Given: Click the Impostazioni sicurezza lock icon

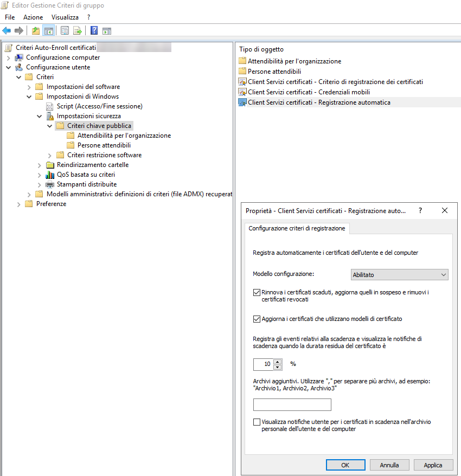Looking at the screenshot, I should 49,116.
